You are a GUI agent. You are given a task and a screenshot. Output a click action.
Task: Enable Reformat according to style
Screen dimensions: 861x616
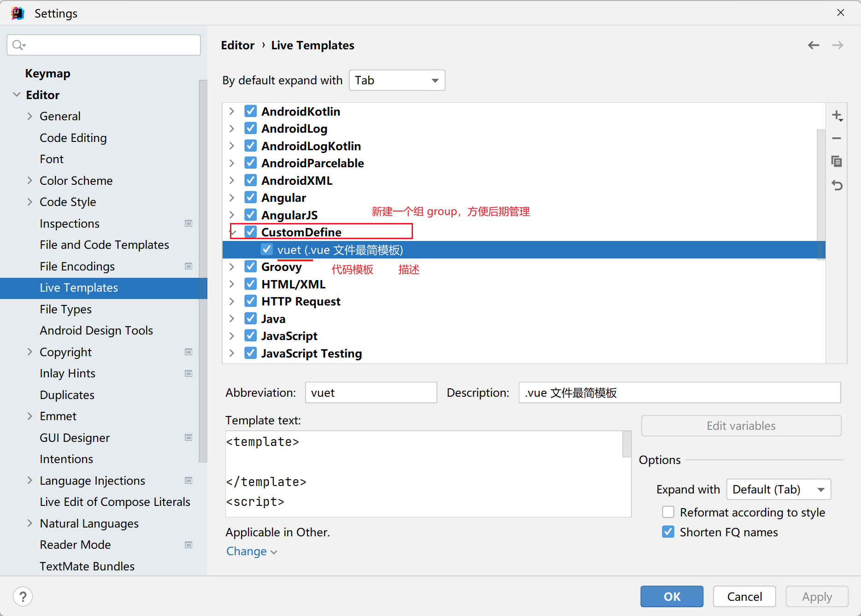coord(668,512)
